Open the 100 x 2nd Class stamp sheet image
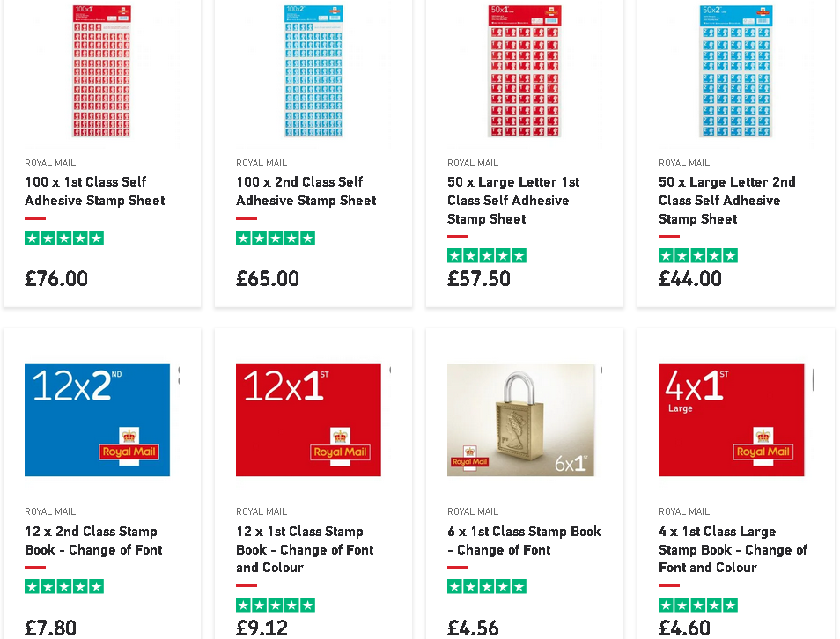Image resolution: width=840 pixels, height=639 pixels. click(313, 70)
